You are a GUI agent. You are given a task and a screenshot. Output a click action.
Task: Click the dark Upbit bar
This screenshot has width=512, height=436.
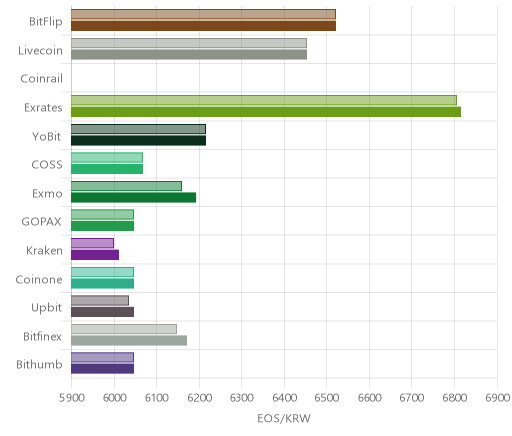pos(102,312)
